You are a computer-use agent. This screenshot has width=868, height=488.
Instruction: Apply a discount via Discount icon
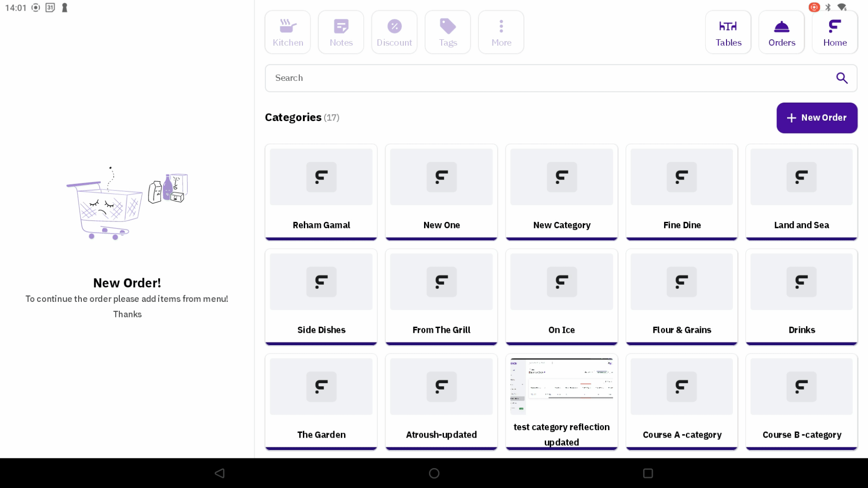tap(394, 32)
